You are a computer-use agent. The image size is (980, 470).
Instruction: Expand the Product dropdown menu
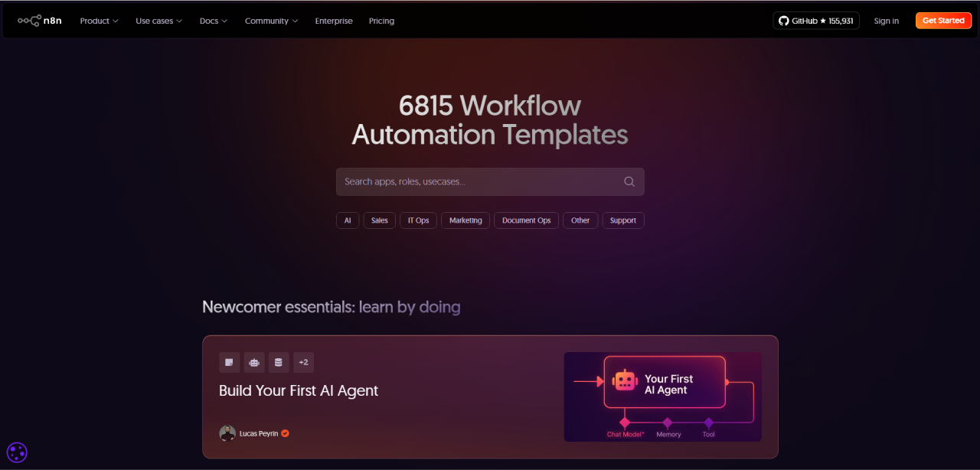pos(99,21)
